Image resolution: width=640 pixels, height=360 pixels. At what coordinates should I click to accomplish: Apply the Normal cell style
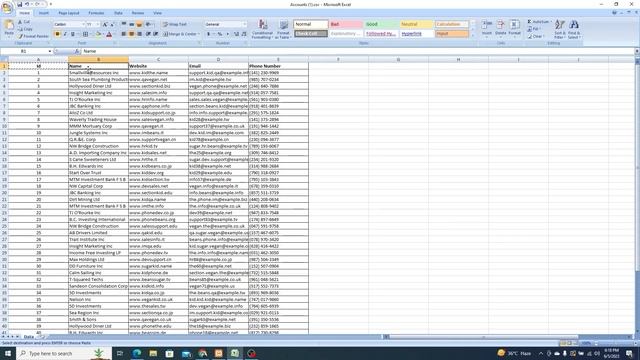pos(311,24)
